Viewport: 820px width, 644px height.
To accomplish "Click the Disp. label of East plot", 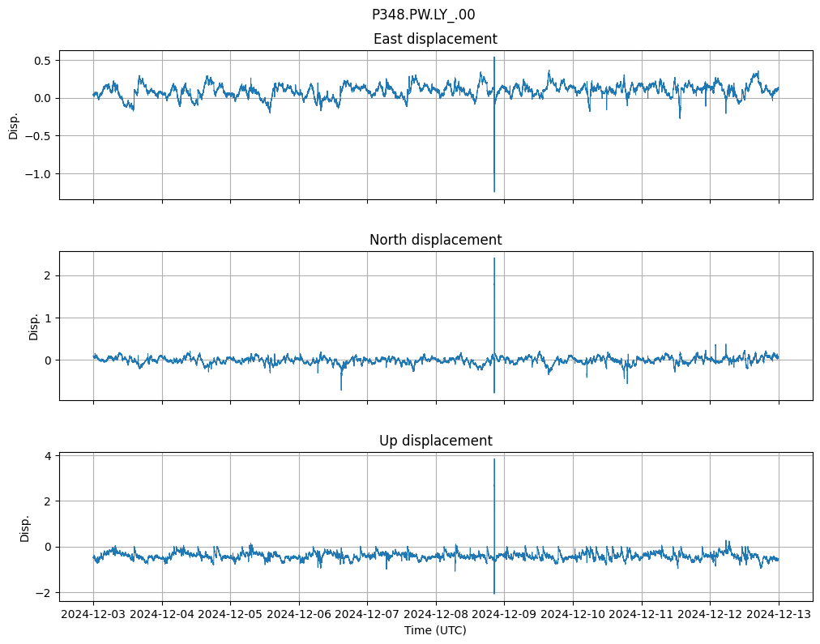I will pos(14,126).
